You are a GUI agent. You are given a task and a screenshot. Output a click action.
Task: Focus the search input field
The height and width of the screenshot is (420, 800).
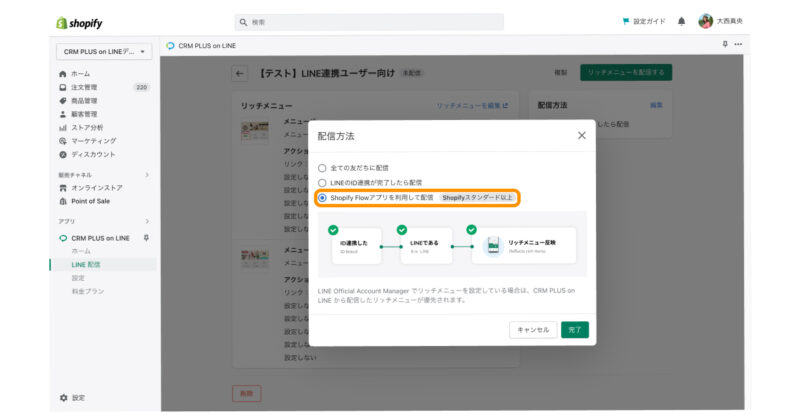pos(369,22)
